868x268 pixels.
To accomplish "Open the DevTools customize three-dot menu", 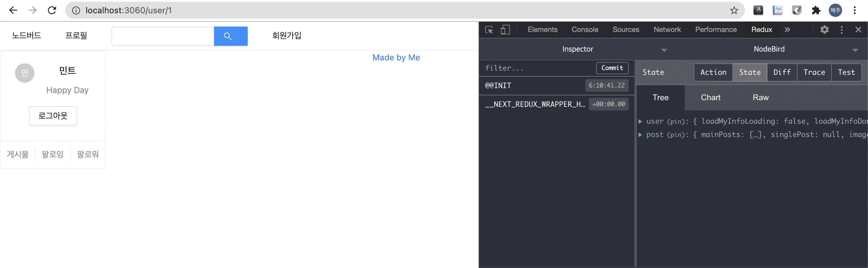I will click(x=841, y=30).
